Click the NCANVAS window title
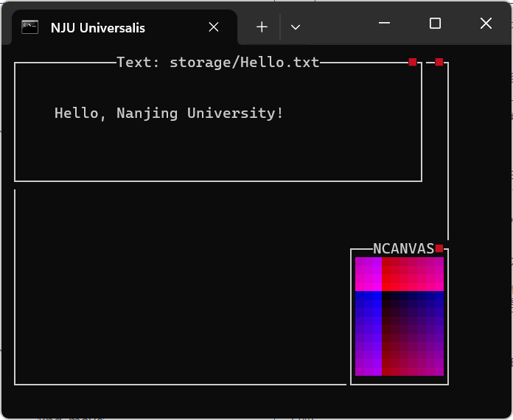The width and height of the screenshot is (513, 420). pos(402,249)
